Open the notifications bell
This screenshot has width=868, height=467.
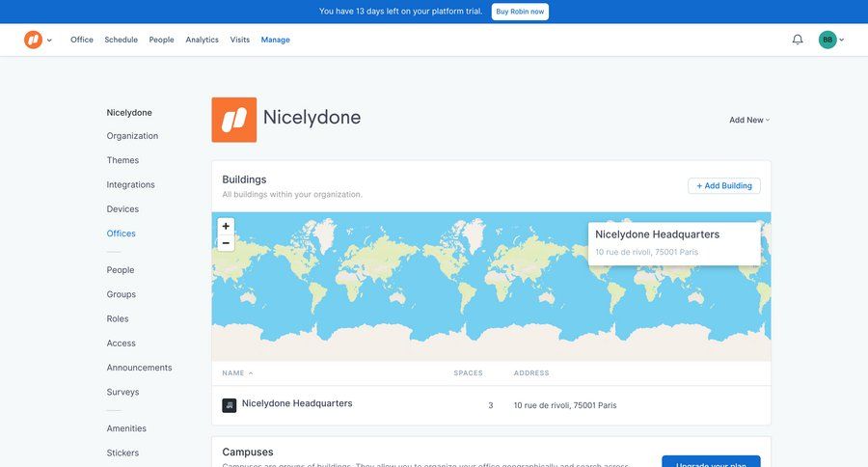coord(798,40)
